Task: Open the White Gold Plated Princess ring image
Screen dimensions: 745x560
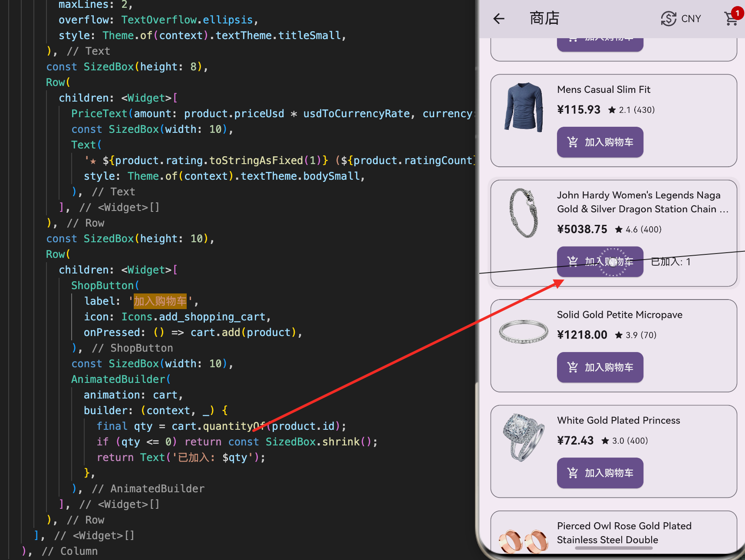Action: pos(524,437)
